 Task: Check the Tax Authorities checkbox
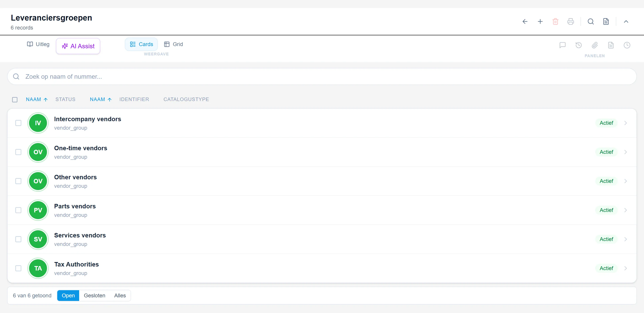pyautogui.click(x=18, y=268)
